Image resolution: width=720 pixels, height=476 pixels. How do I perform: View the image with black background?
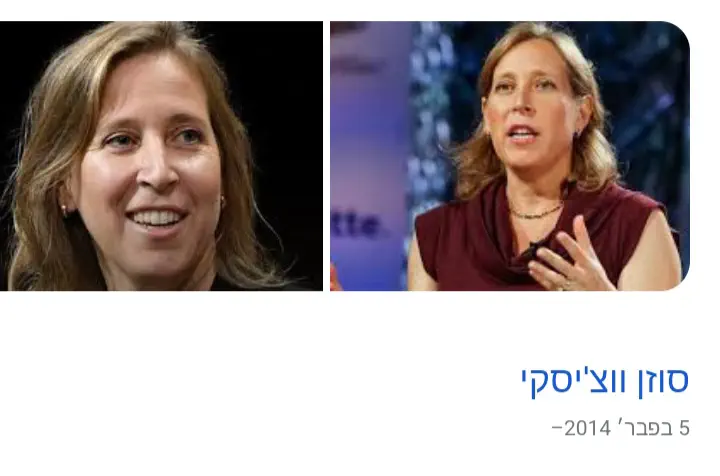click(161, 156)
